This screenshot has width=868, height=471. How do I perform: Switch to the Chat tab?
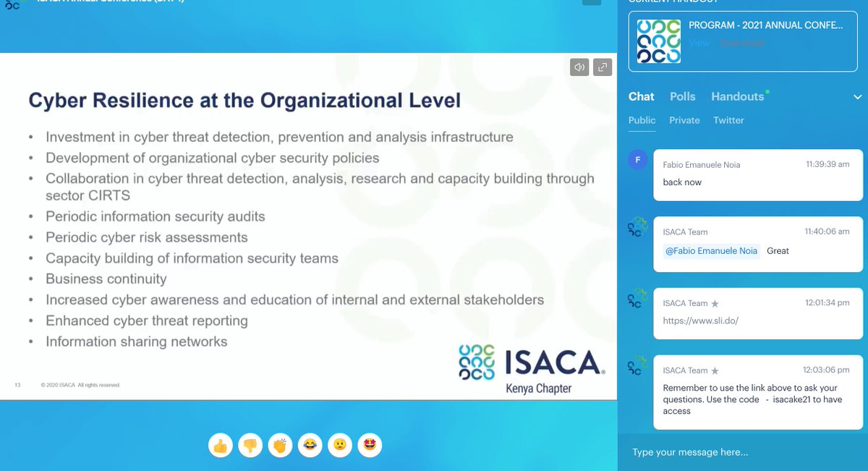coord(642,96)
